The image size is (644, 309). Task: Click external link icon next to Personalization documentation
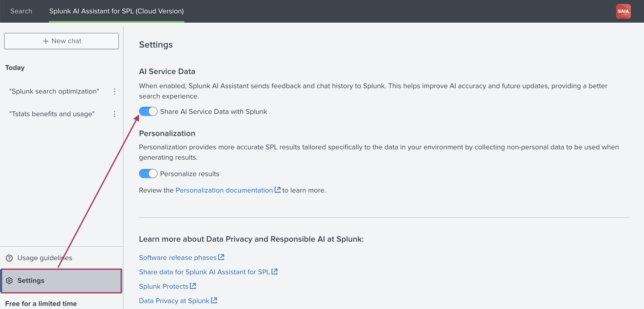click(x=277, y=190)
